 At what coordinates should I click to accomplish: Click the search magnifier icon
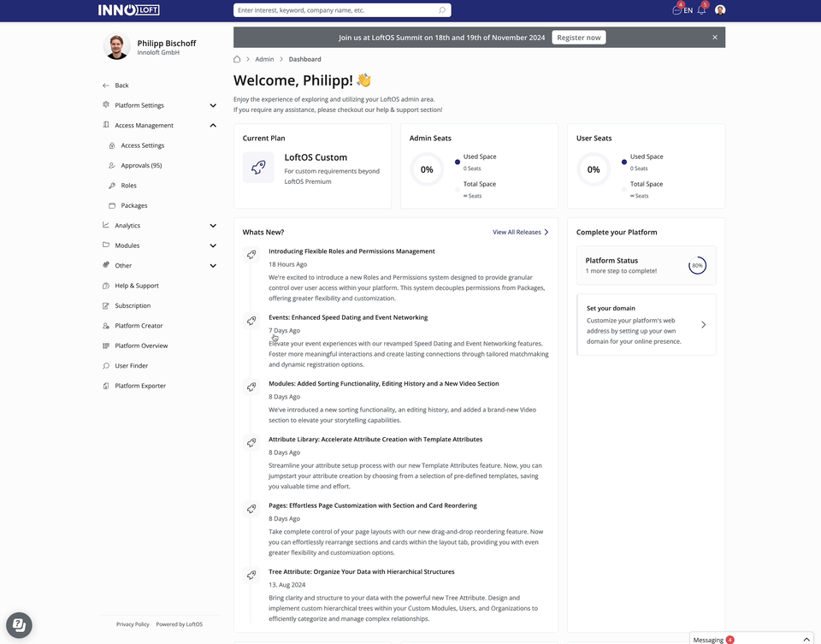[442, 10]
